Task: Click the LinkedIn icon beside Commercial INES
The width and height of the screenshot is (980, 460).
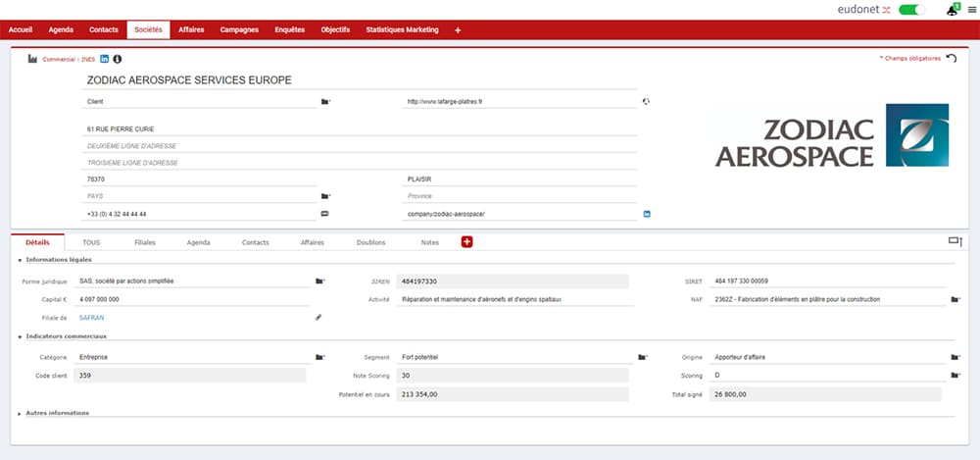Action: click(x=105, y=59)
